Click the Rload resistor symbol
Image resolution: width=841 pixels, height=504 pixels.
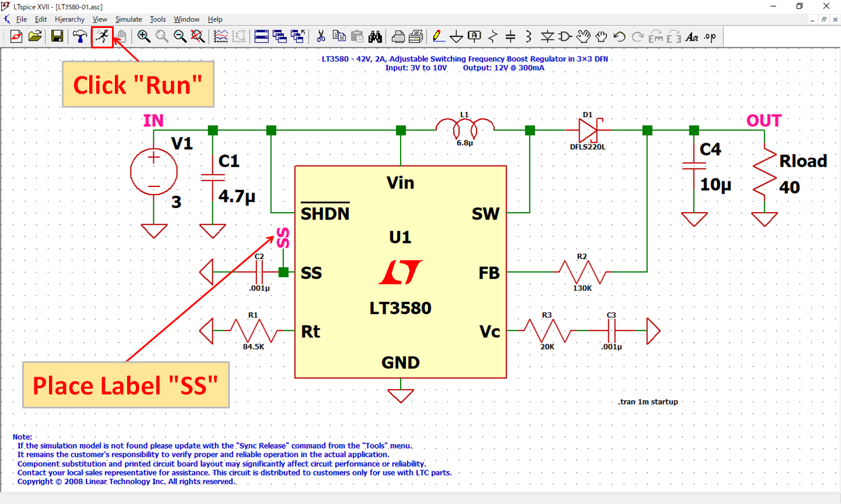point(765,172)
